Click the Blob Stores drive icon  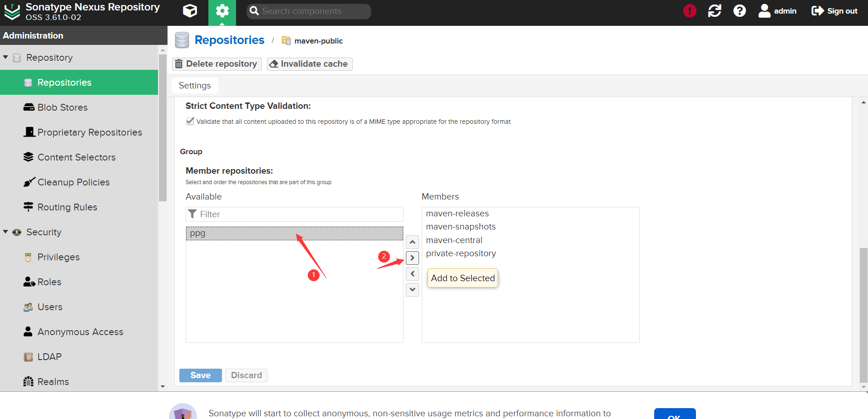(29, 107)
